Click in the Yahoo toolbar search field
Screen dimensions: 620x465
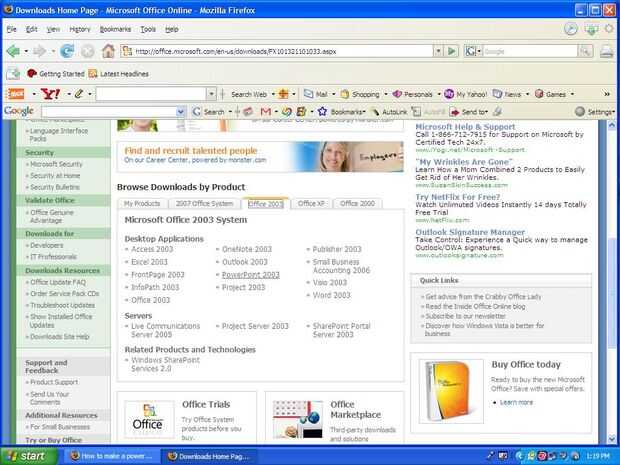coord(151,94)
